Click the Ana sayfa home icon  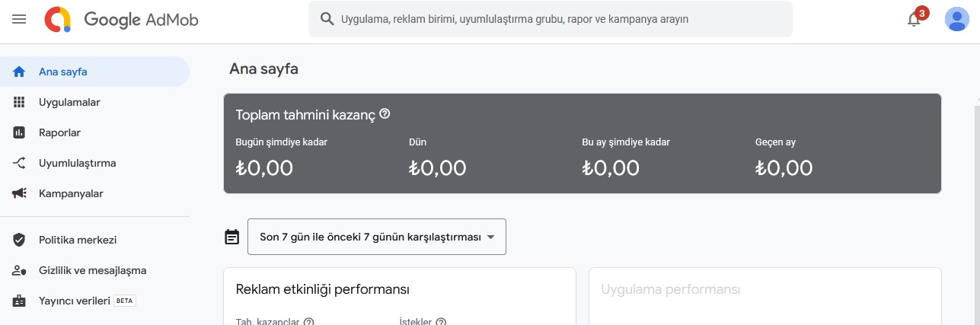coord(20,72)
